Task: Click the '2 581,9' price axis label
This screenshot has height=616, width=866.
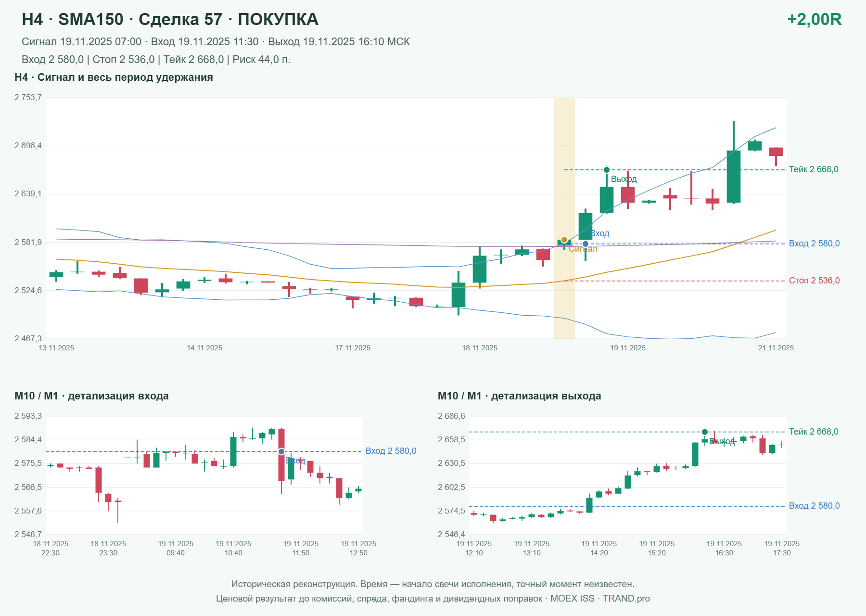Action: [x=28, y=242]
